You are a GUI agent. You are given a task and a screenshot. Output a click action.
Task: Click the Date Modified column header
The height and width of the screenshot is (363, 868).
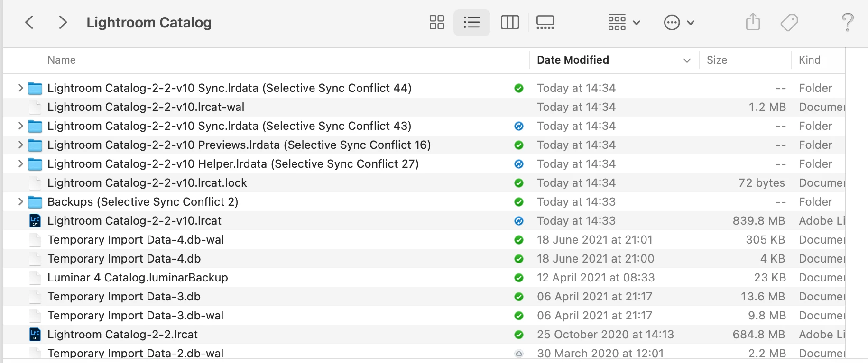point(573,60)
